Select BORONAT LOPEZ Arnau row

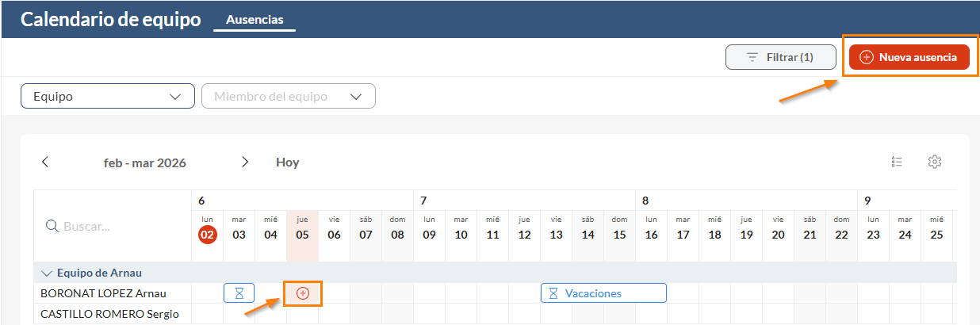tap(104, 293)
